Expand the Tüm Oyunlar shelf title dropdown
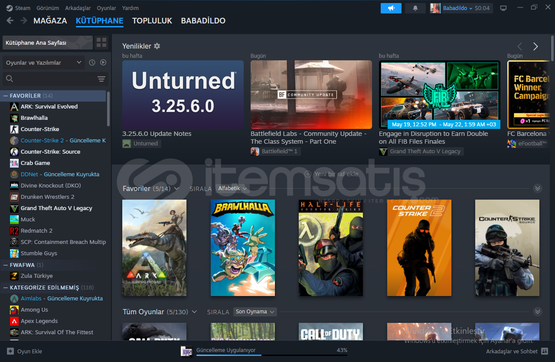Viewport: 555px width, 362px height. [194, 312]
